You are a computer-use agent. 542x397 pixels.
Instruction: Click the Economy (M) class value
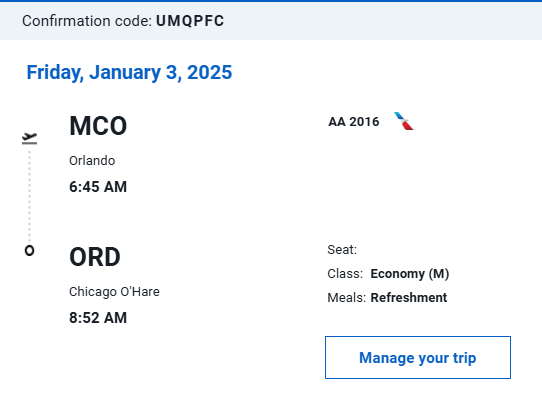coord(410,274)
